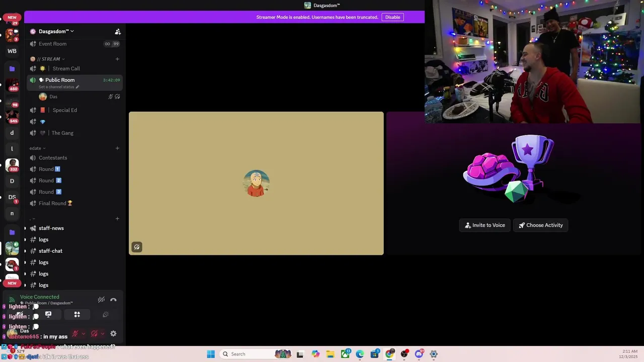Join the Round 1 voice channel
The image size is (644, 362).
coord(75,169)
